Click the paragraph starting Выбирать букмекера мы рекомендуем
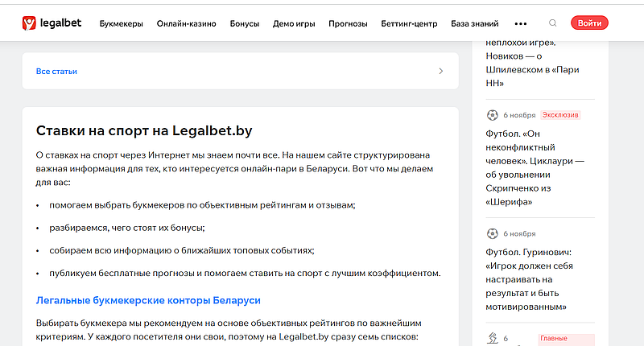The width and height of the screenshot is (644, 346). pyautogui.click(x=229, y=330)
